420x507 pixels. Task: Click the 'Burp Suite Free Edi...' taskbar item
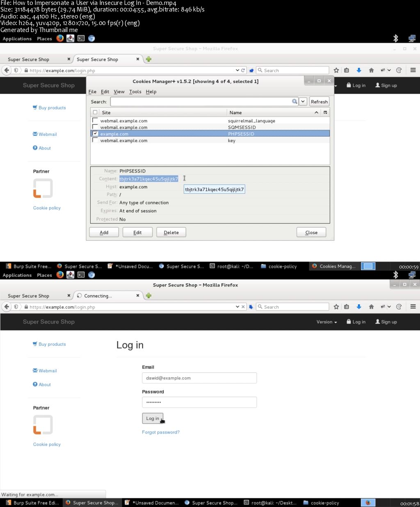[32, 502]
